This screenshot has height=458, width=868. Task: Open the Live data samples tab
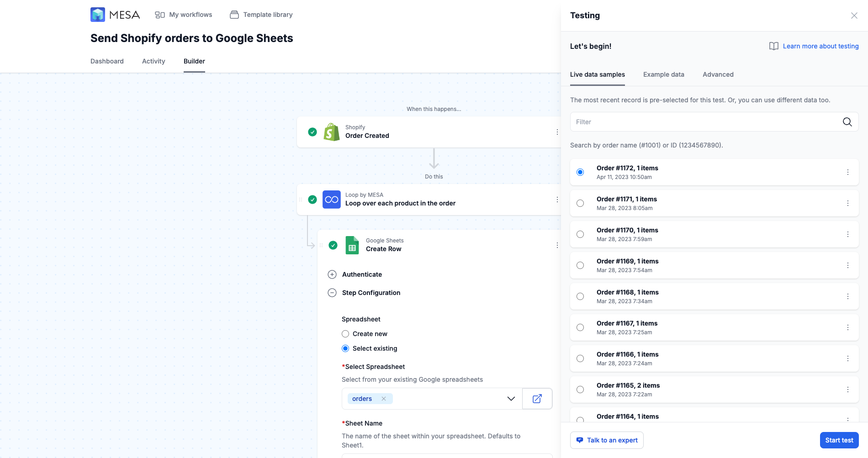(x=598, y=74)
